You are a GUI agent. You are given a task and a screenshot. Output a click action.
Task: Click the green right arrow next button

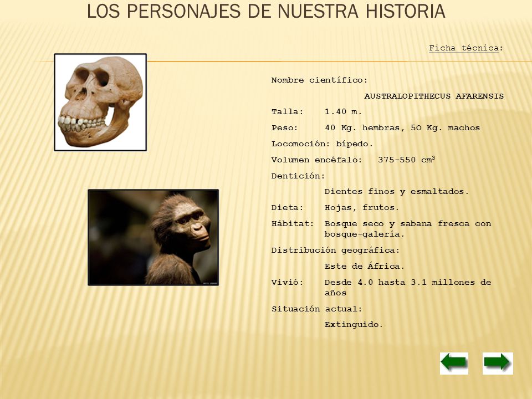498,363
